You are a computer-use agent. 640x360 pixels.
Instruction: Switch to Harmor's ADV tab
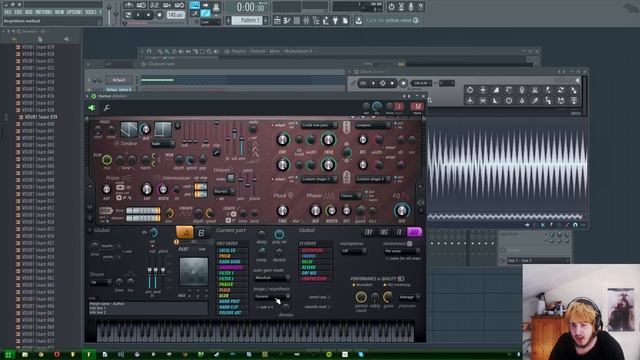click(414, 232)
